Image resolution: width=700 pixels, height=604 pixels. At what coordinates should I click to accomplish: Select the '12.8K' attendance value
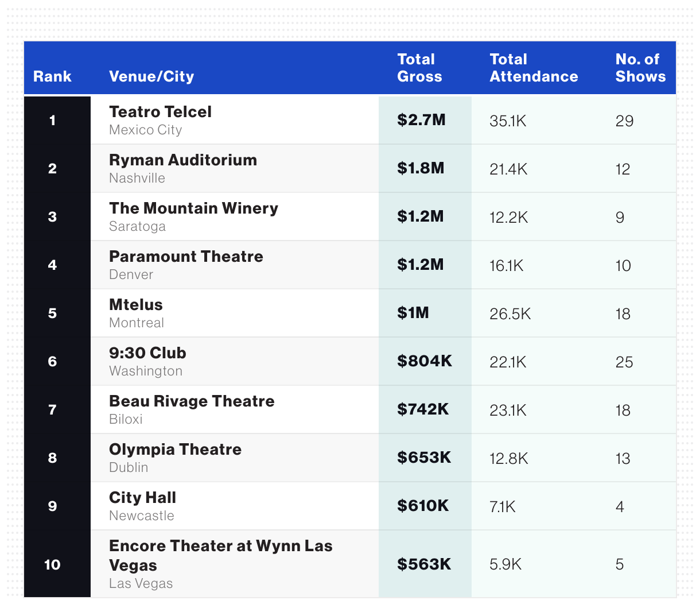tap(509, 458)
